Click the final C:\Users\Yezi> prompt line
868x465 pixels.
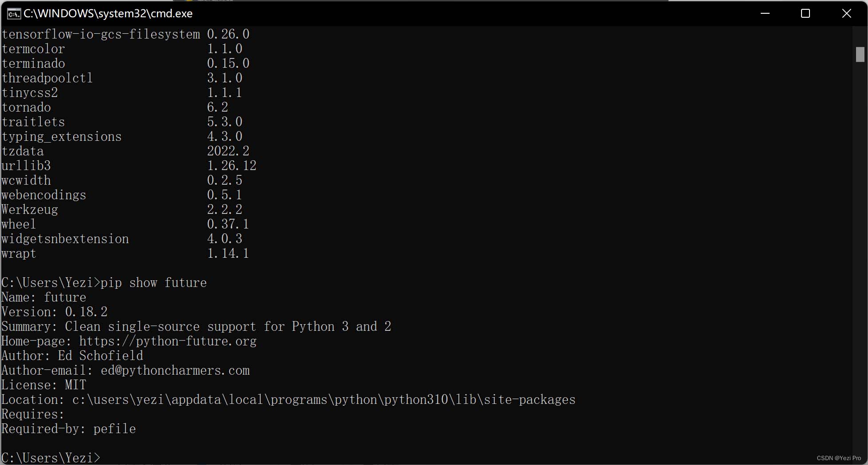[x=51, y=457]
